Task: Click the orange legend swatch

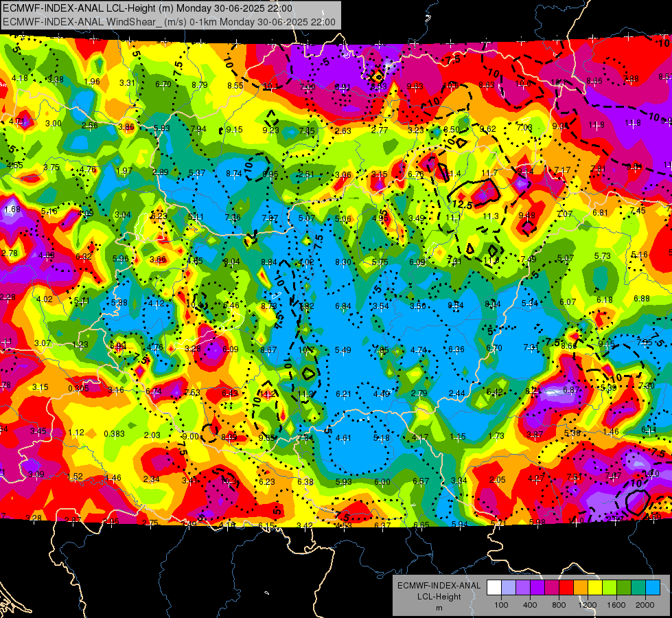Action: [581, 588]
